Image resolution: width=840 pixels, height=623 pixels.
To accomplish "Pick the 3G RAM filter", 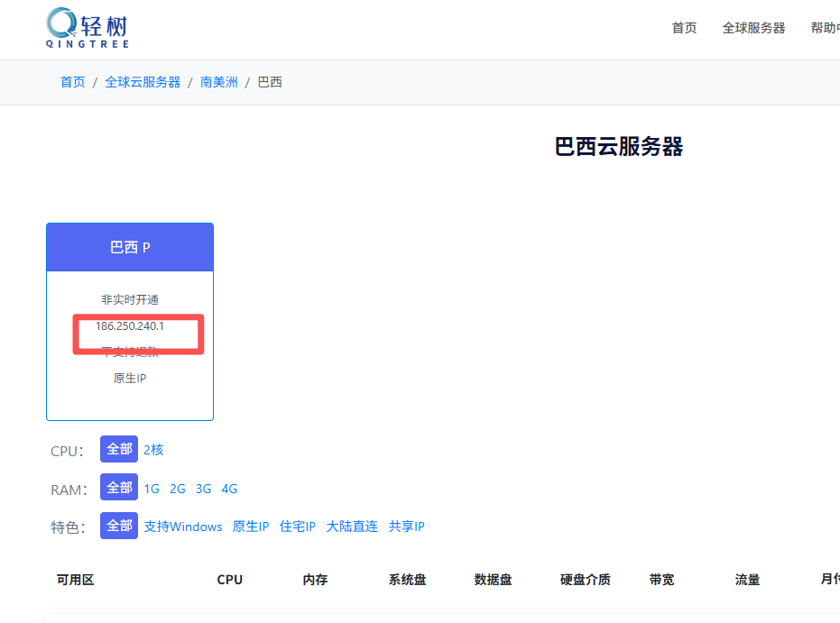I will click(204, 489).
